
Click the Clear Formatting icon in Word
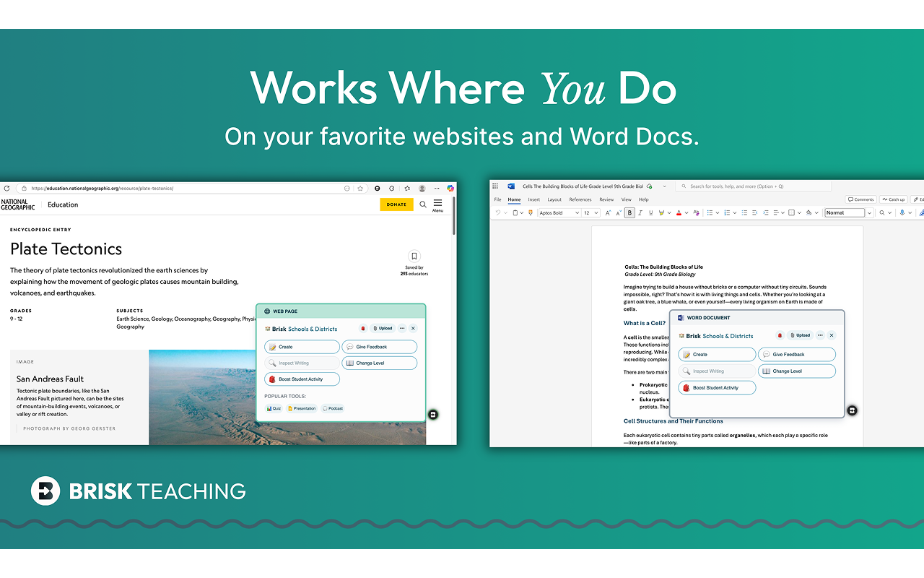[x=697, y=213]
